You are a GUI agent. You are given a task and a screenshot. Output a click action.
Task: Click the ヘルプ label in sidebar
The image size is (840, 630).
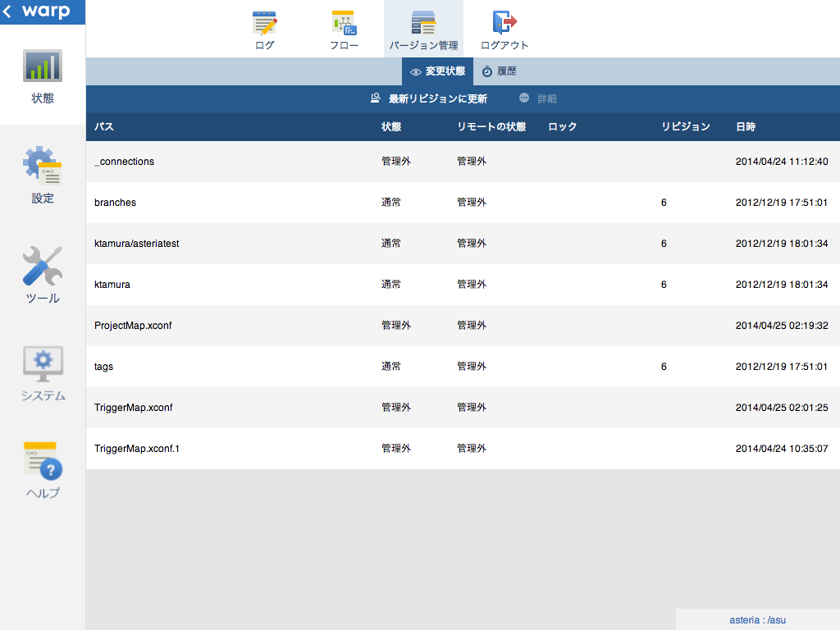point(43,493)
